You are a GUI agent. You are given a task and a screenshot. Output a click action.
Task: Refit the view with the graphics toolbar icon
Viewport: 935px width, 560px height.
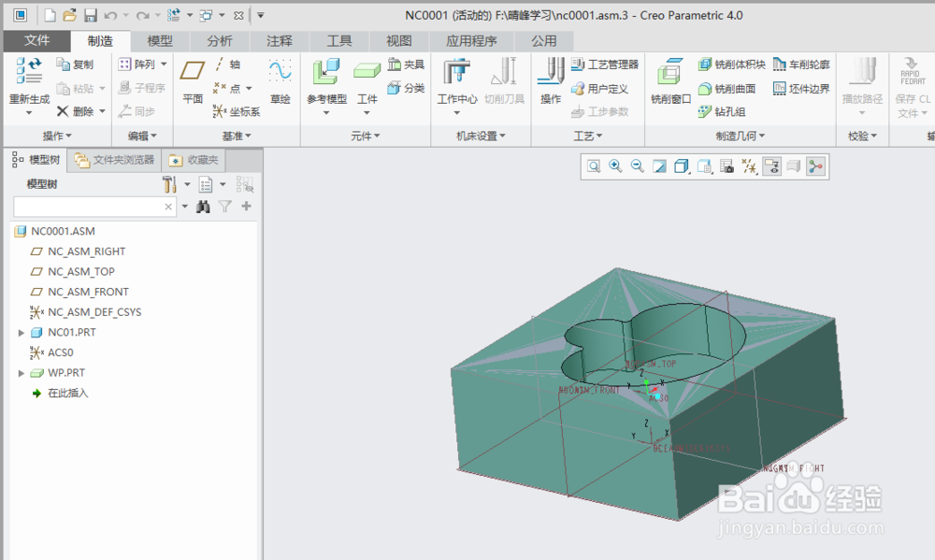[x=594, y=166]
